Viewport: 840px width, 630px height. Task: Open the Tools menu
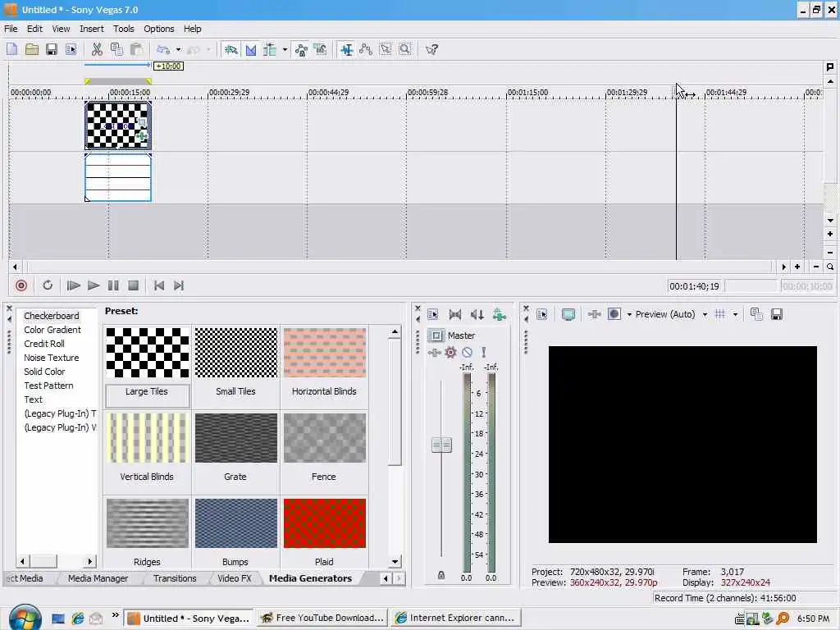click(x=123, y=29)
